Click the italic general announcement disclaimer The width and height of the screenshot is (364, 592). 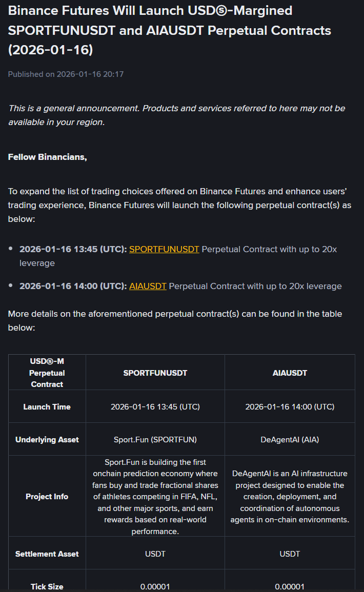(176, 115)
